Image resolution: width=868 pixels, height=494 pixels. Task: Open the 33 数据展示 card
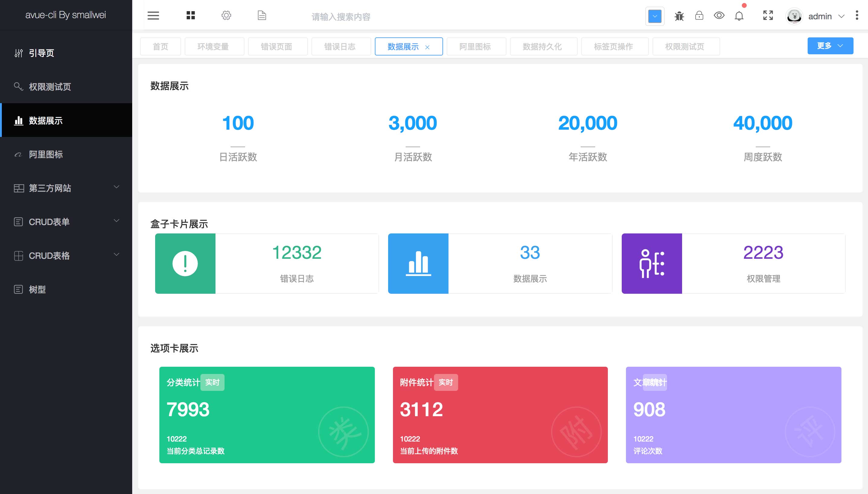pyautogui.click(x=500, y=263)
